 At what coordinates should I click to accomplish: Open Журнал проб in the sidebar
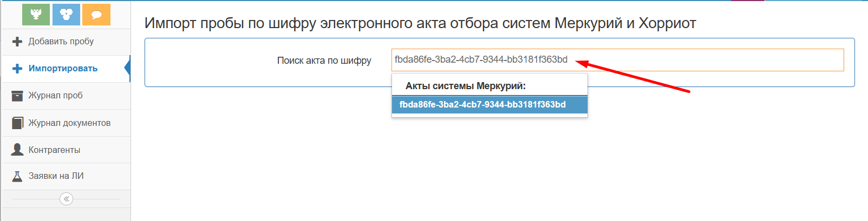(55, 96)
